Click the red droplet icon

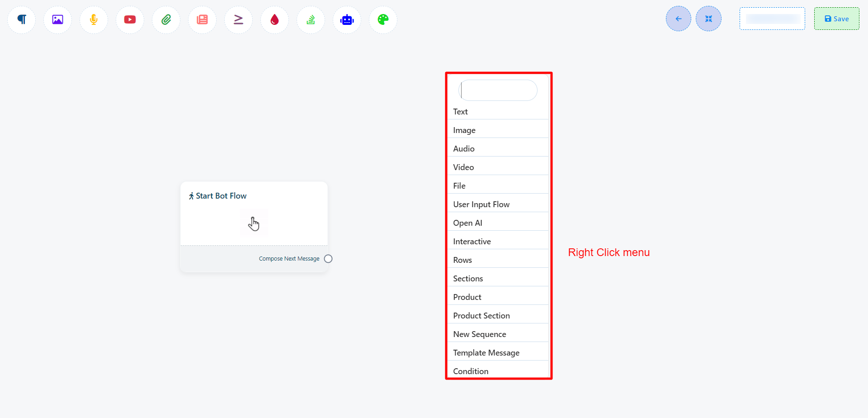coord(274,19)
